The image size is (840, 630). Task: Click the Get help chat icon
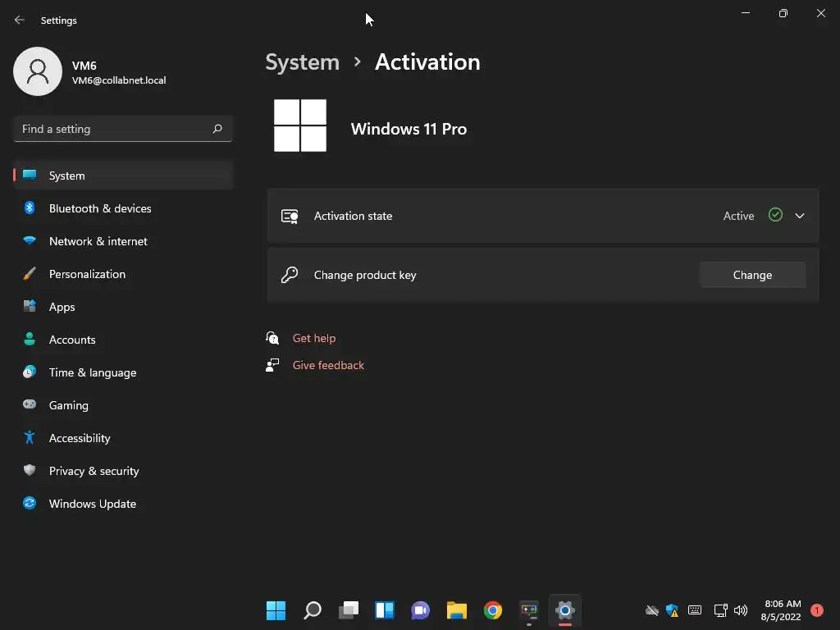(272, 338)
